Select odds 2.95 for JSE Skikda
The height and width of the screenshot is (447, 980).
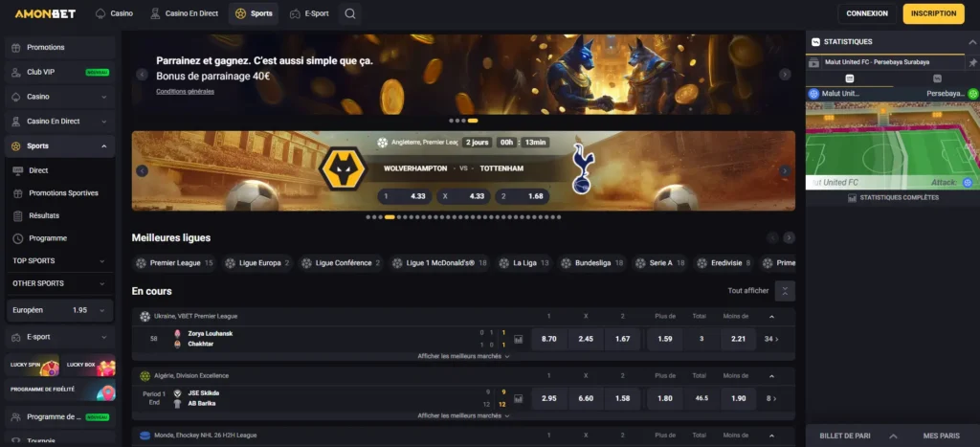[548, 398]
